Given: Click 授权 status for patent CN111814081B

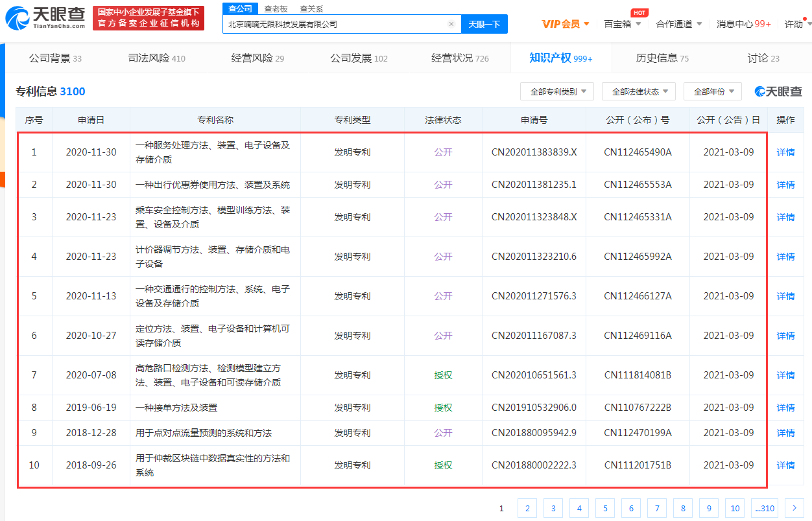Looking at the screenshot, I should pyautogui.click(x=444, y=375).
